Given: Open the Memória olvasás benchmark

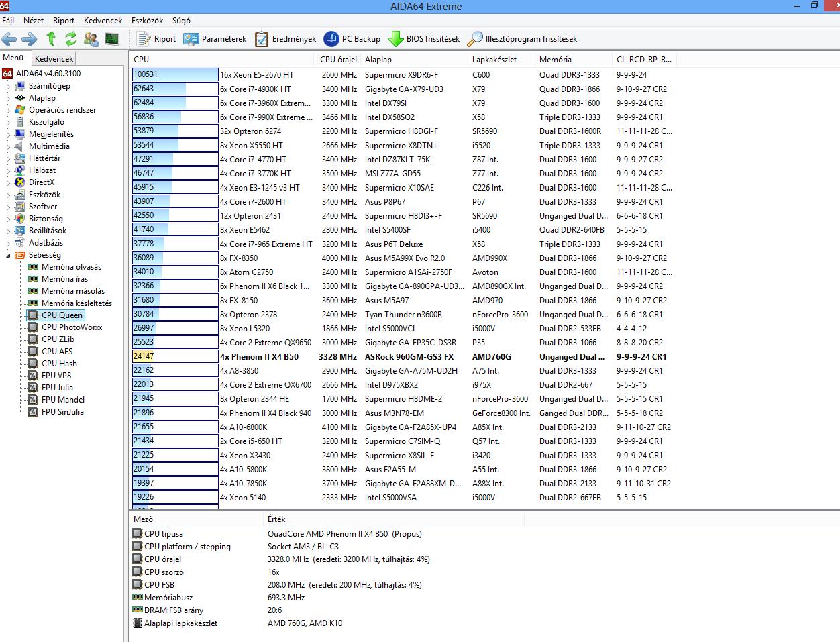Looking at the screenshot, I should (71, 267).
